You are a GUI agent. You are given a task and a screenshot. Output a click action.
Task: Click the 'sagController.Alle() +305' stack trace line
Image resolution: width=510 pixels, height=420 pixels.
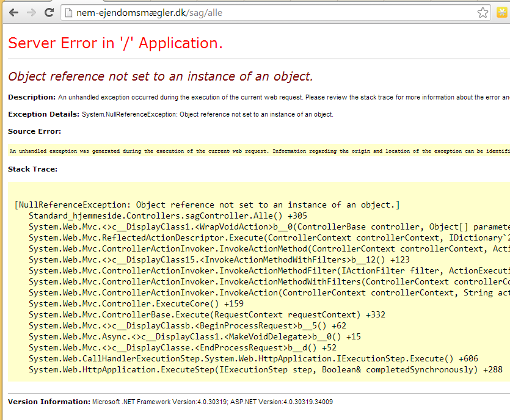pyautogui.click(x=168, y=215)
